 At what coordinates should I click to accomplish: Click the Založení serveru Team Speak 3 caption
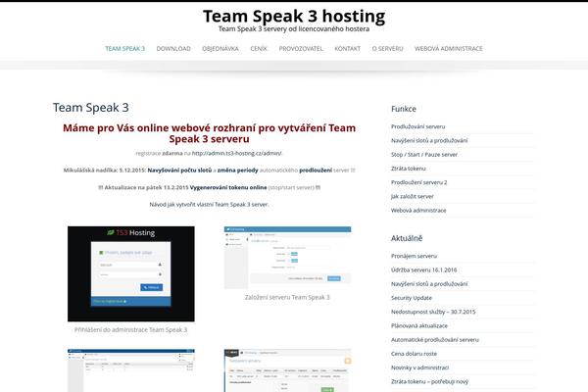coord(287,298)
